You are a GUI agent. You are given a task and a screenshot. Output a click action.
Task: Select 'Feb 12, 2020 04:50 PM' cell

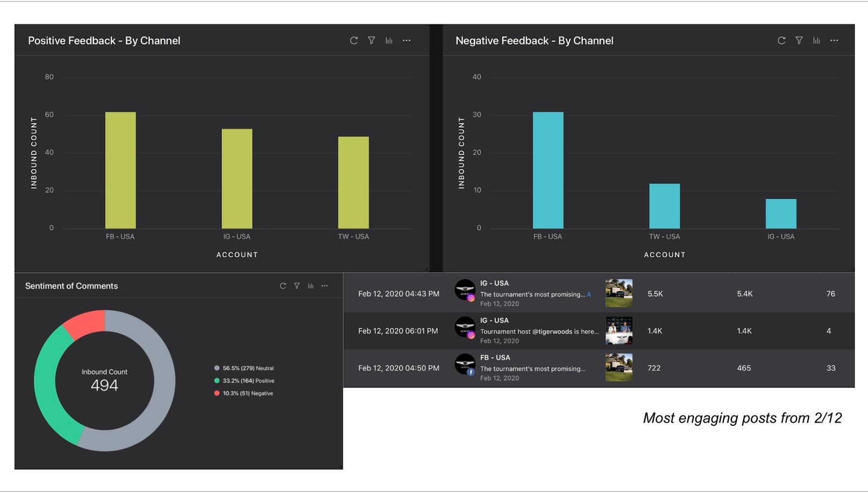[399, 368]
